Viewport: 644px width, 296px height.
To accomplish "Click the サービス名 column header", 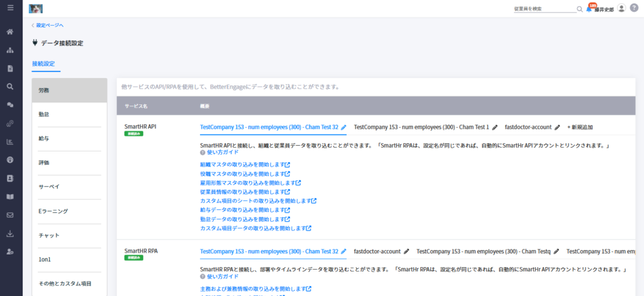I will pyautogui.click(x=136, y=106).
